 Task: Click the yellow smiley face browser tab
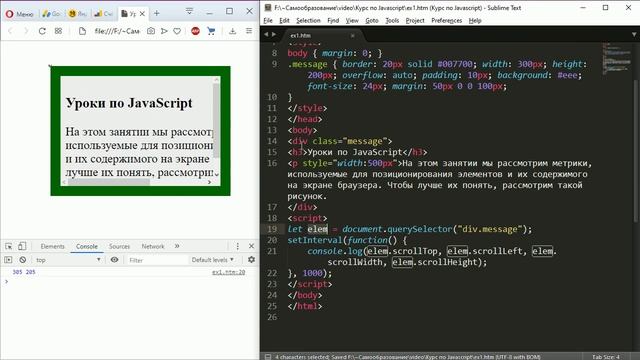point(78,14)
